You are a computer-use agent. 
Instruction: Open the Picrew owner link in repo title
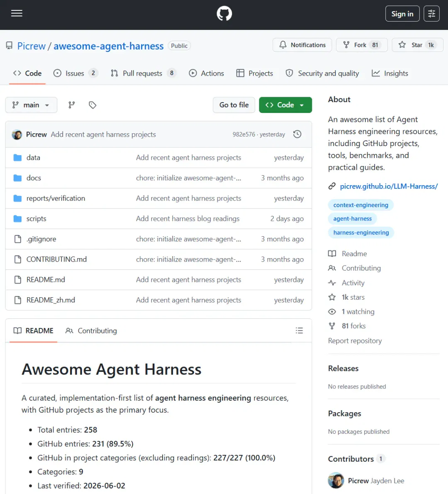[x=32, y=46]
